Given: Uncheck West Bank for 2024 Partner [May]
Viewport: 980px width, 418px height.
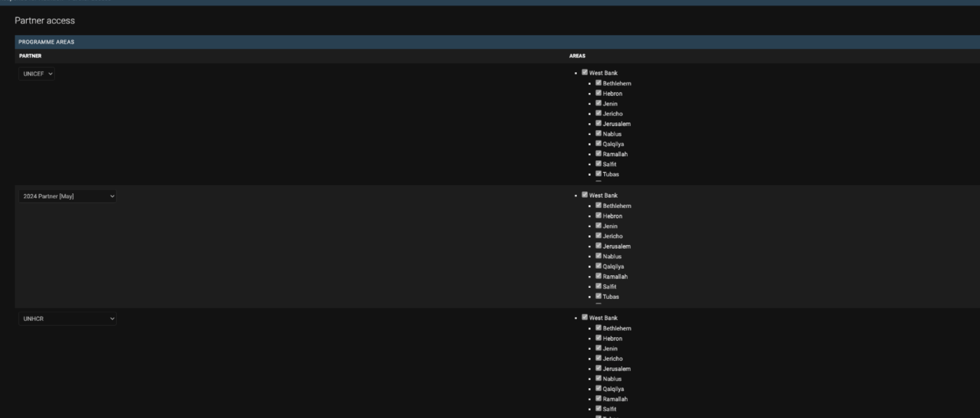Looking at the screenshot, I should click(x=585, y=195).
